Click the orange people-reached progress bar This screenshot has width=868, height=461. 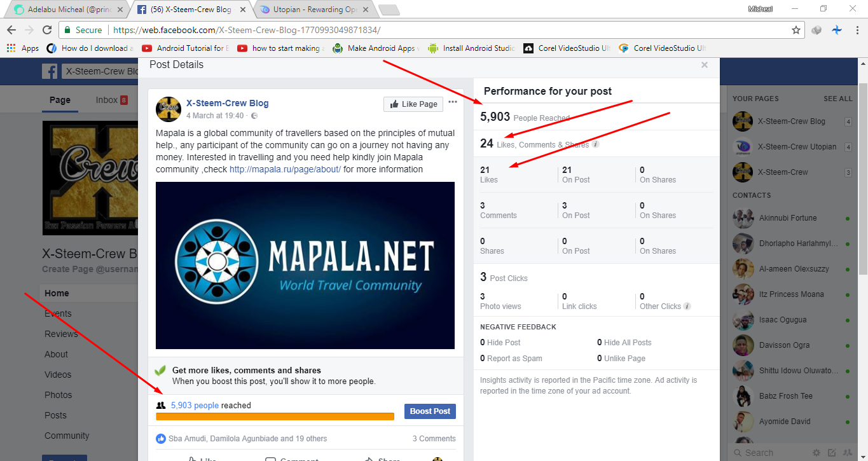click(x=275, y=416)
